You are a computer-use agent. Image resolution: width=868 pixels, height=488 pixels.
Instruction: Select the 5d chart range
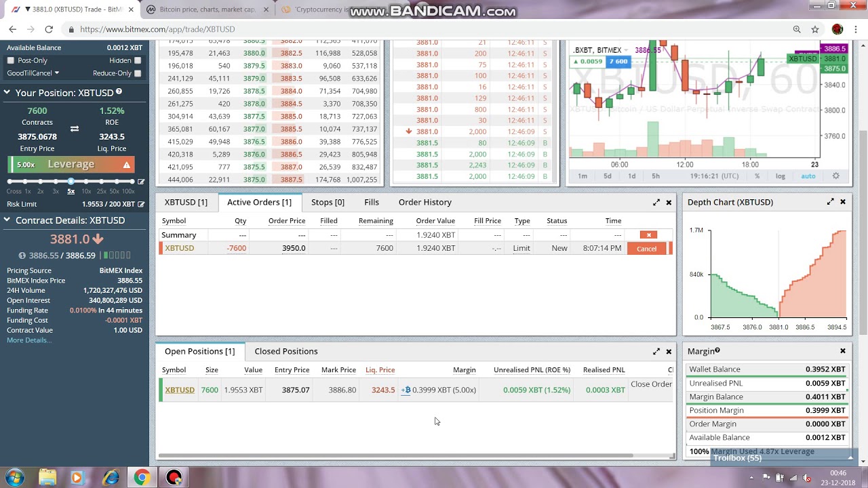point(608,176)
